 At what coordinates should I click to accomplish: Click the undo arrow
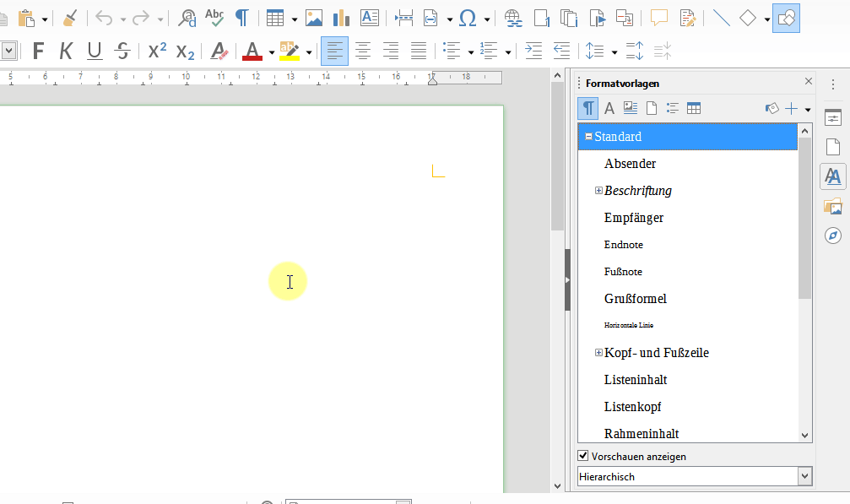(x=104, y=19)
